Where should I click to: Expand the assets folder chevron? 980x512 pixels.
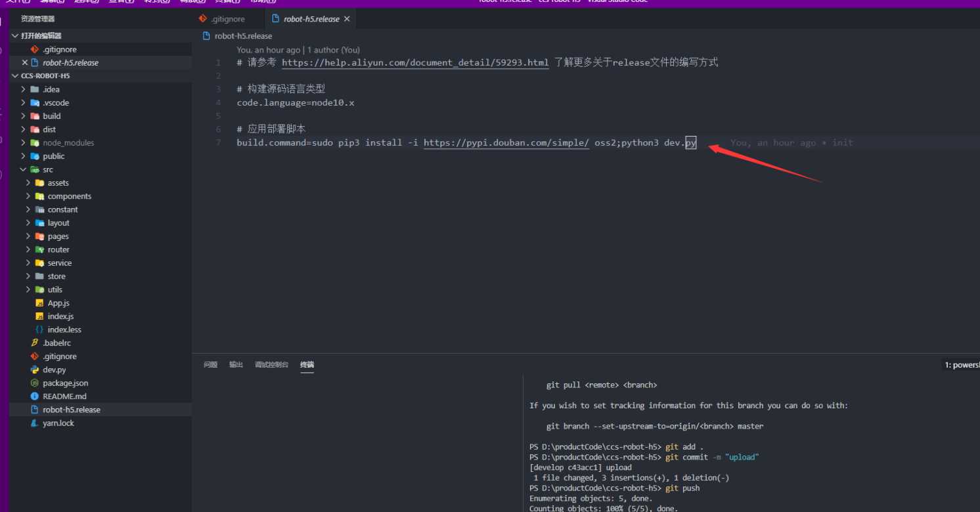click(x=28, y=183)
